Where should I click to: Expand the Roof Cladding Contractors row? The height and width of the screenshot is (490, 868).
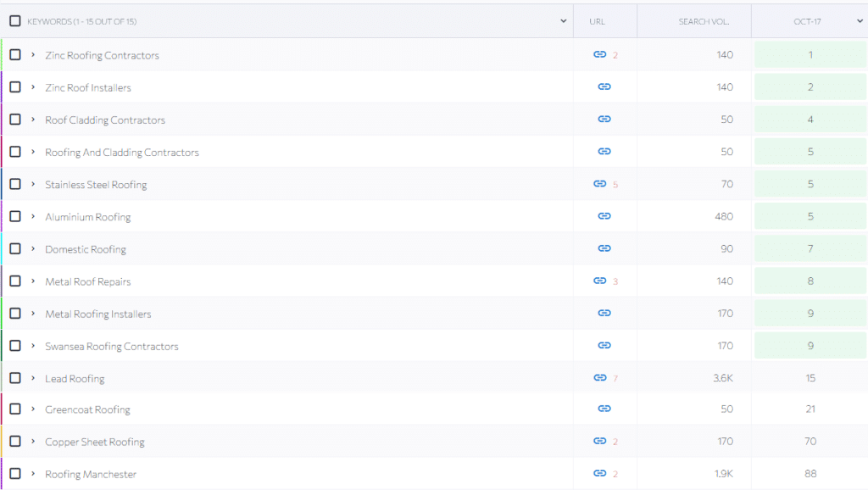pyautogui.click(x=33, y=120)
